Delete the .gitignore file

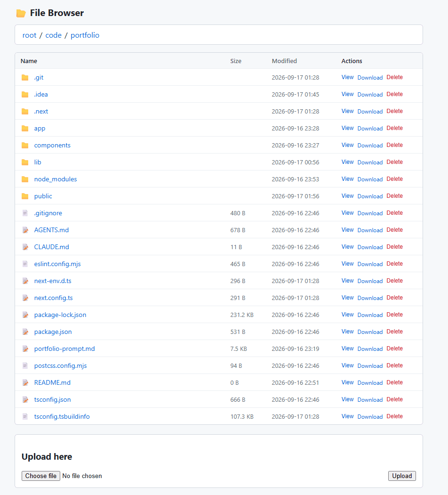pyautogui.click(x=395, y=213)
